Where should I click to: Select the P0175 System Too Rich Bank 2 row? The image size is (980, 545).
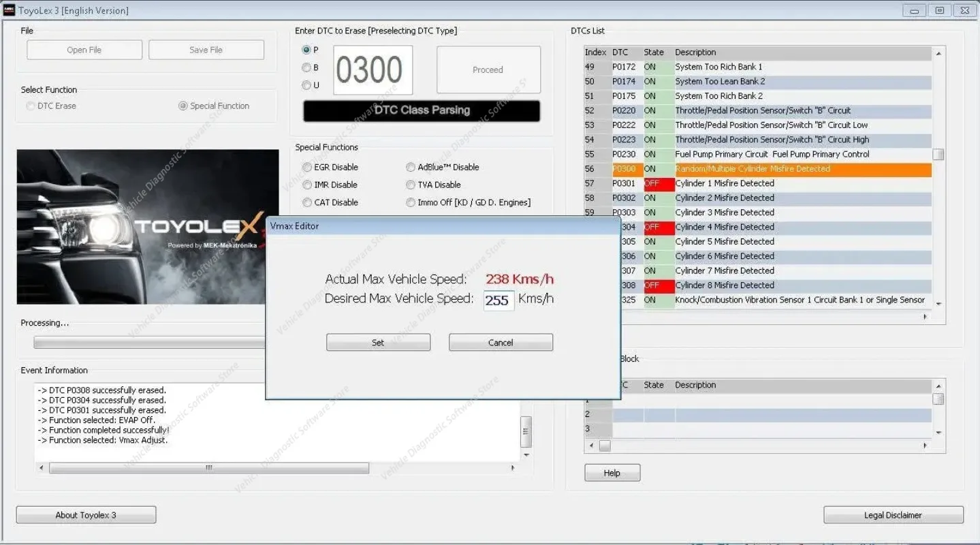coord(757,96)
